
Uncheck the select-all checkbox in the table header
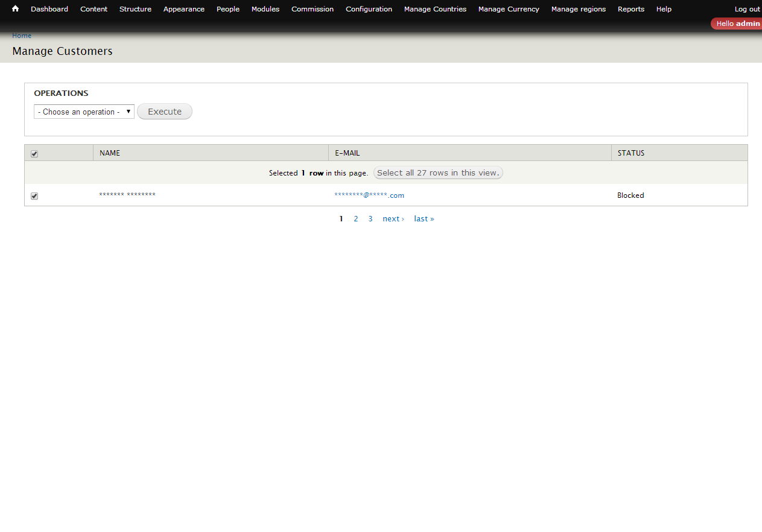pos(34,154)
